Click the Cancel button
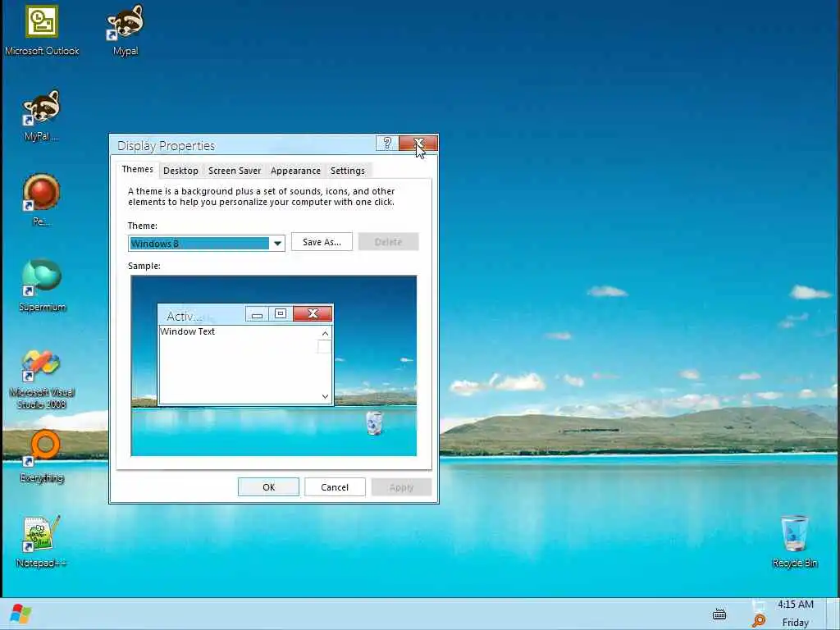 [x=335, y=487]
